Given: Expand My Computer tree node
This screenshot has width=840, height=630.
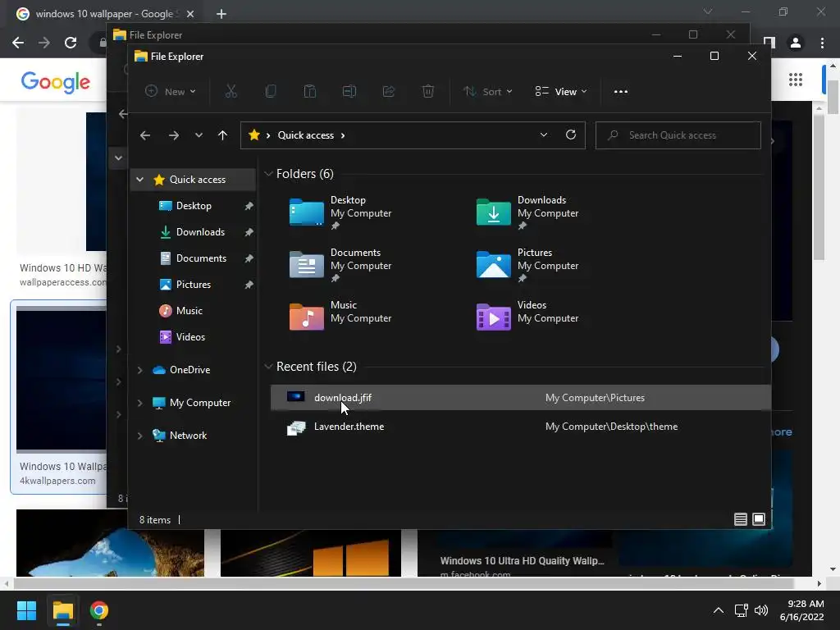Looking at the screenshot, I should pyautogui.click(x=139, y=402).
